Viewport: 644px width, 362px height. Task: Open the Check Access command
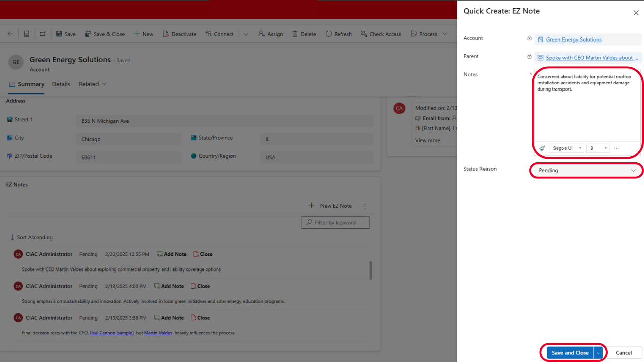point(380,34)
